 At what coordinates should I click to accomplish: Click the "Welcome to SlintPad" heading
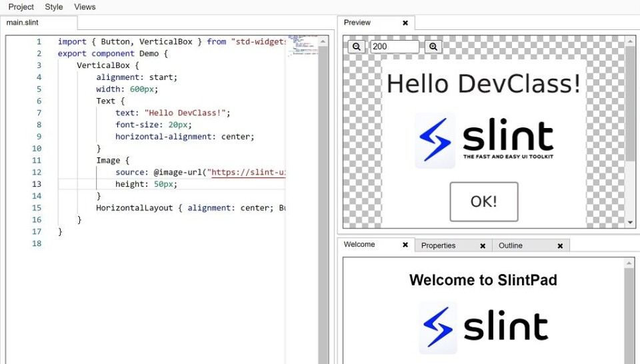click(483, 280)
